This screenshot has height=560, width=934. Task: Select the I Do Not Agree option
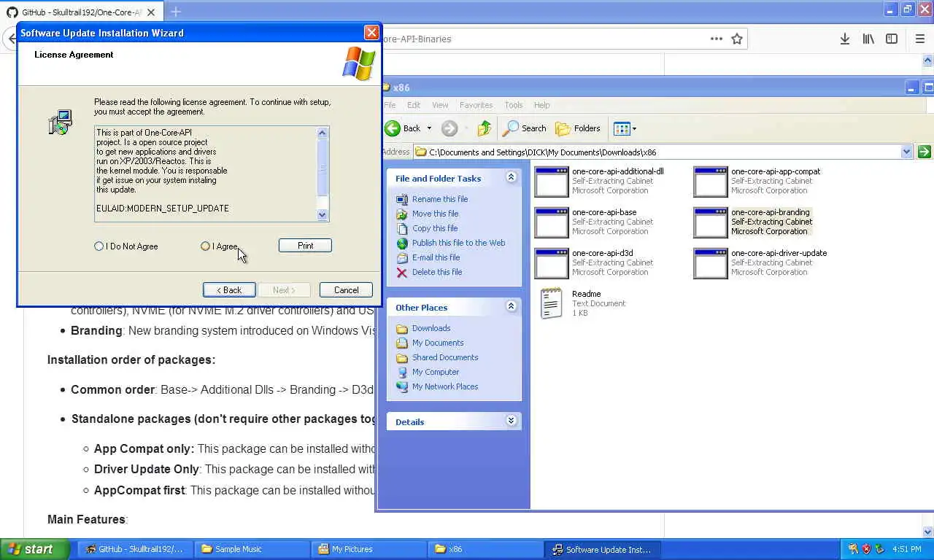99,246
